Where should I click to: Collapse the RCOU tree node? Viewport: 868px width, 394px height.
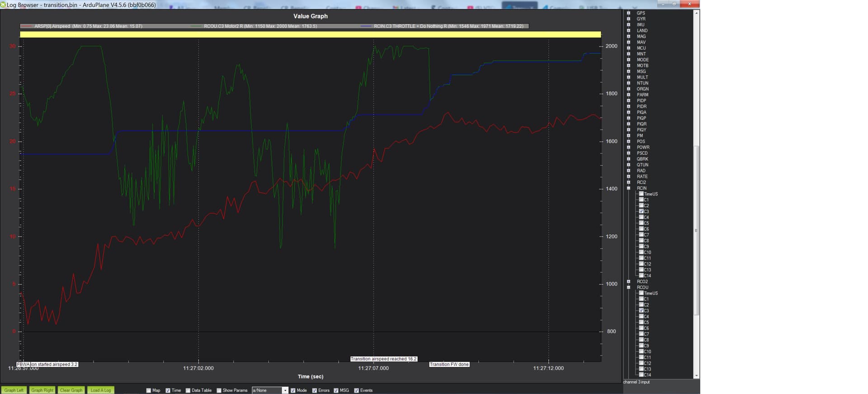(x=628, y=287)
